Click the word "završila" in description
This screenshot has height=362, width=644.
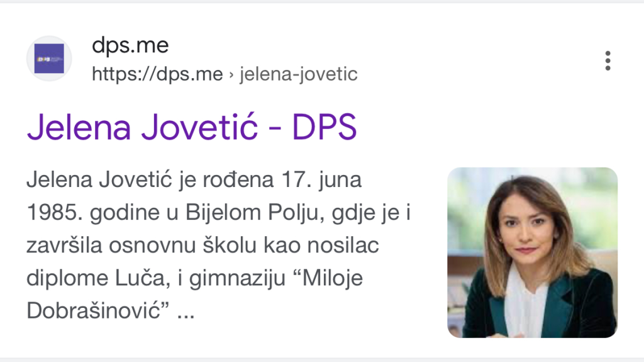pos(64,246)
